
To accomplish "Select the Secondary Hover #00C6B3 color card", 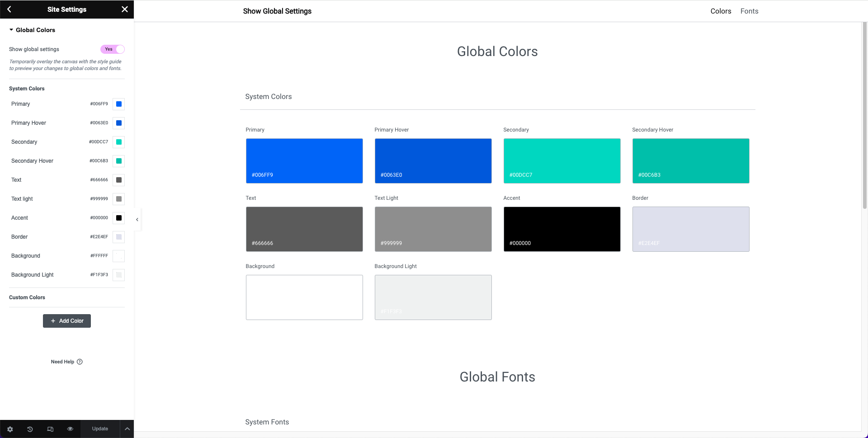I will point(691,161).
